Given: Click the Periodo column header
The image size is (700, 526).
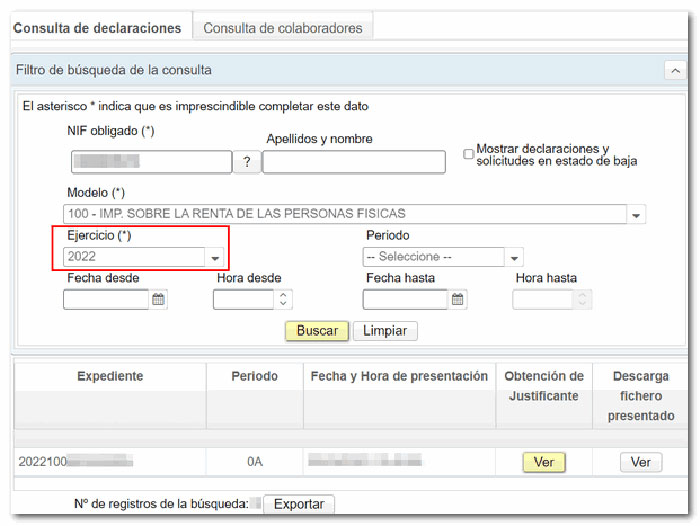Looking at the screenshot, I should pos(254,396).
